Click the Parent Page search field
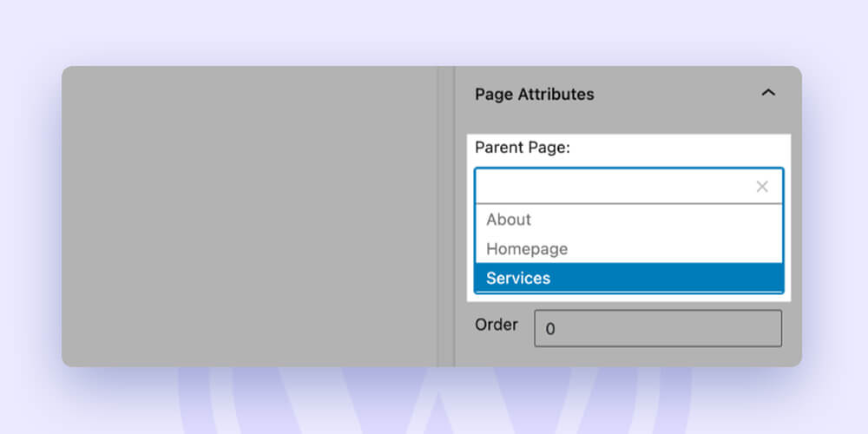 point(628,186)
